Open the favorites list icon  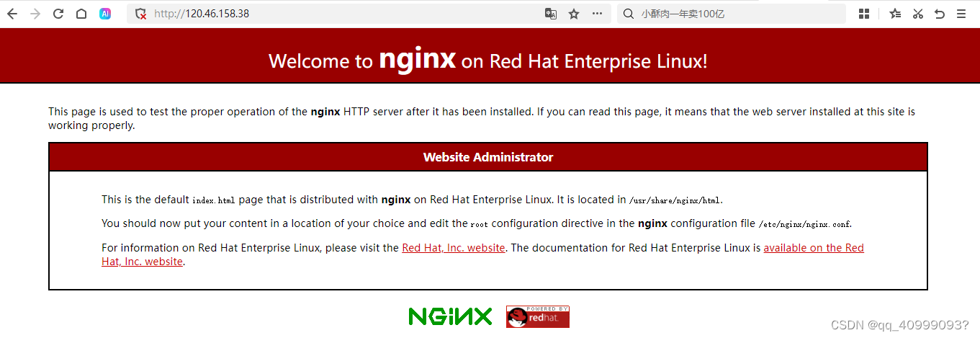coord(895,14)
